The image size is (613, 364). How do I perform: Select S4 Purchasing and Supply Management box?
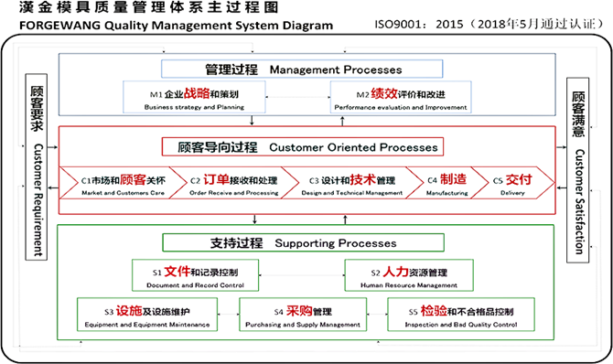[303, 315]
